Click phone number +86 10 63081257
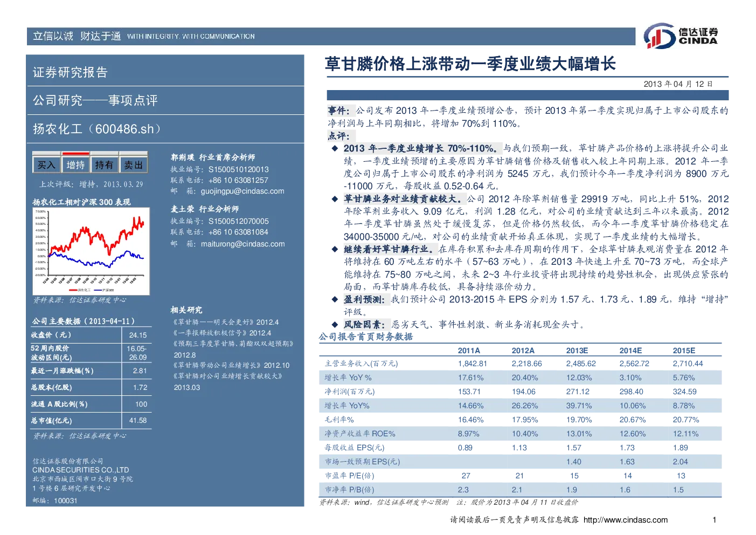The height and width of the screenshot is (535, 756). (238, 180)
